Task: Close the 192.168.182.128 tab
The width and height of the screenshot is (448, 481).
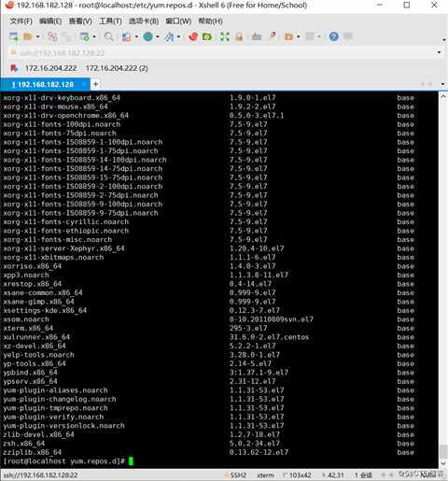Action: (x=84, y=84)
